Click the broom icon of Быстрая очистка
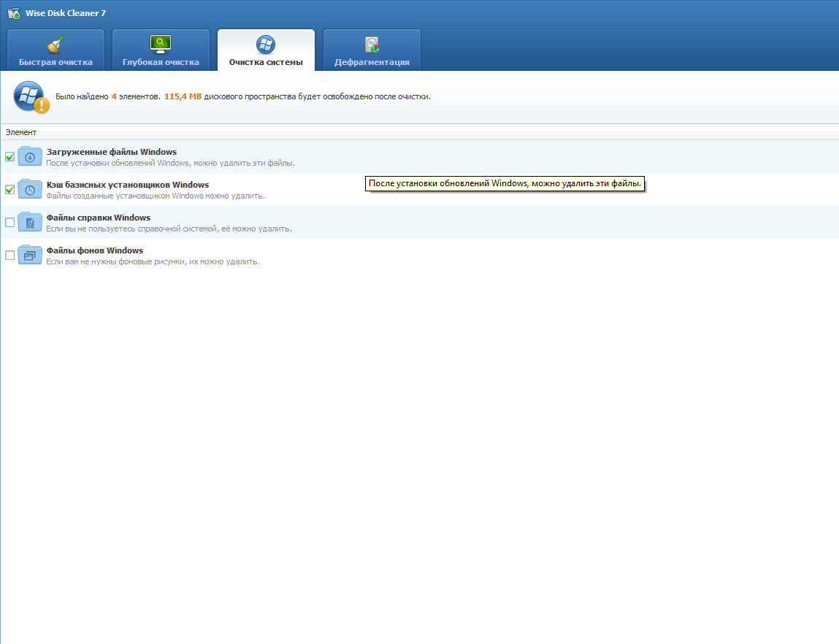The width and height of the screenshot is (839, 644). coord(55,45)
